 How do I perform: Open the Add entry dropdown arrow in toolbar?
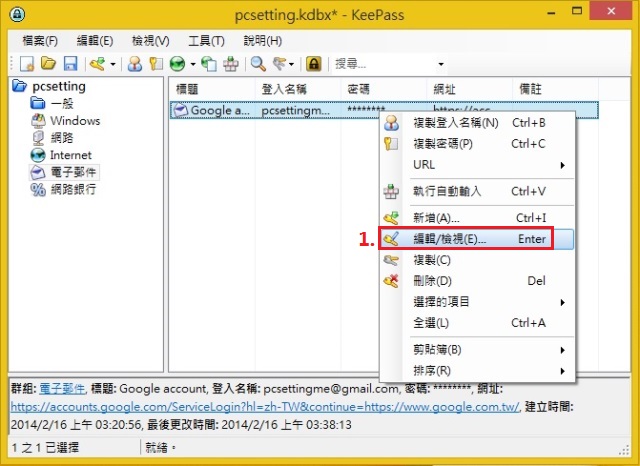tap(113, 64)
